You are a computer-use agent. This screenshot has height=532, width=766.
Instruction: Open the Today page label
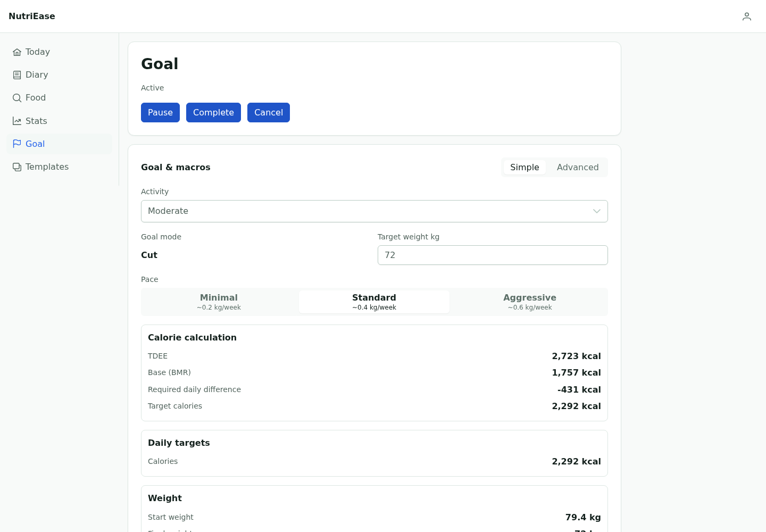[38, 52]
